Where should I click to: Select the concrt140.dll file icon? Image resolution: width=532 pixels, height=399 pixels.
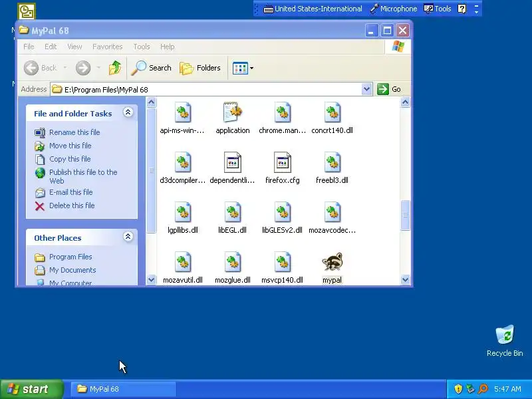pos(332,112)
